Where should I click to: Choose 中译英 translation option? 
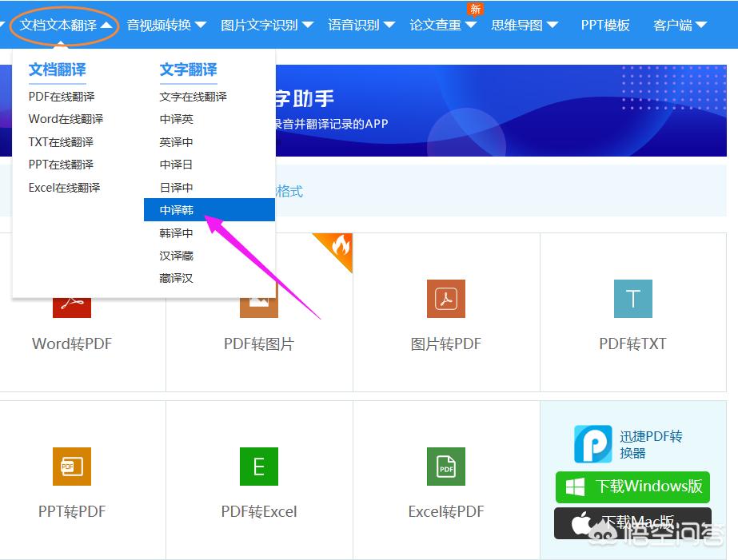coord(176,119)
